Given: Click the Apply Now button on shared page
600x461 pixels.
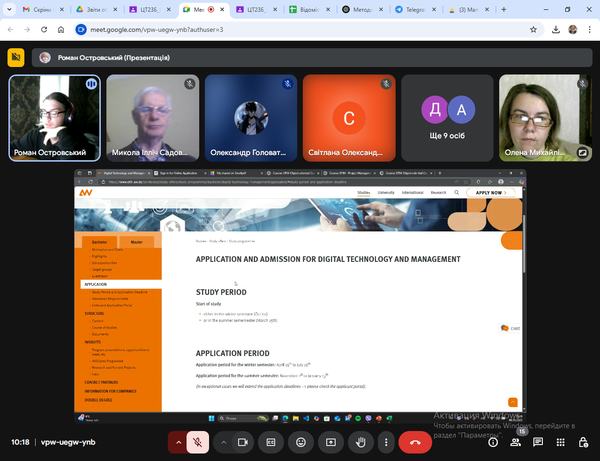Looking at the screenshot, I should pos(490,192).
